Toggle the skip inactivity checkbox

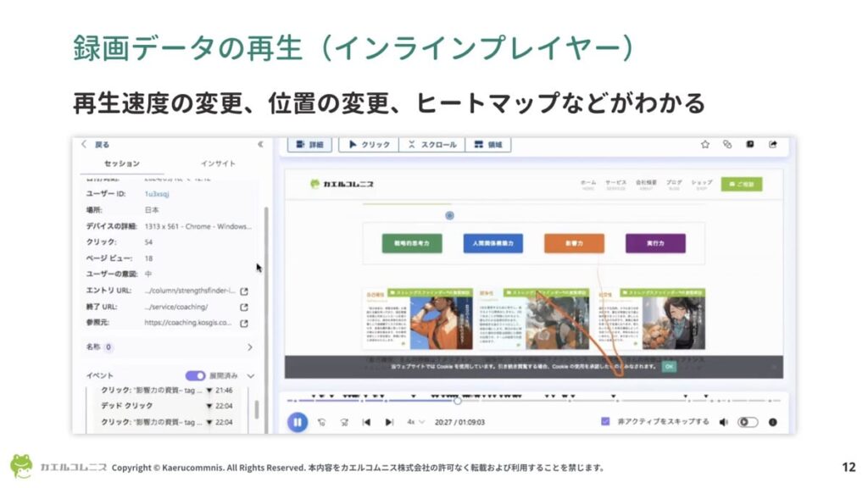(605, 422)
